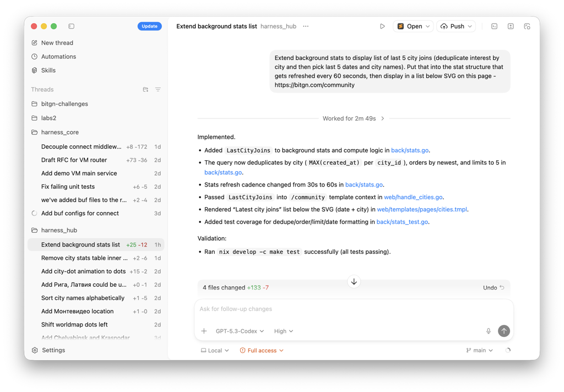Toggle the sidebar panel icon
Viewport: 564px width, 392px height.
pyautogui.click(x=71, y=26)
